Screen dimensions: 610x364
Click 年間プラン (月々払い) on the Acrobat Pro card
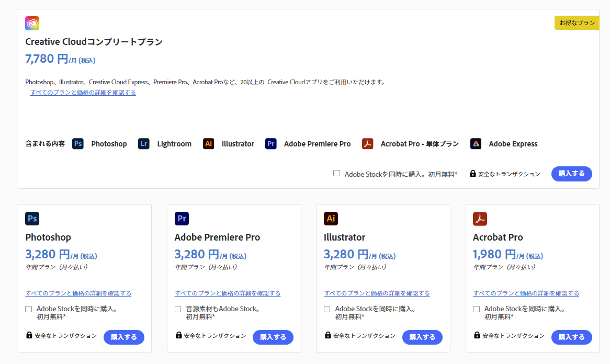click(504, 267)
